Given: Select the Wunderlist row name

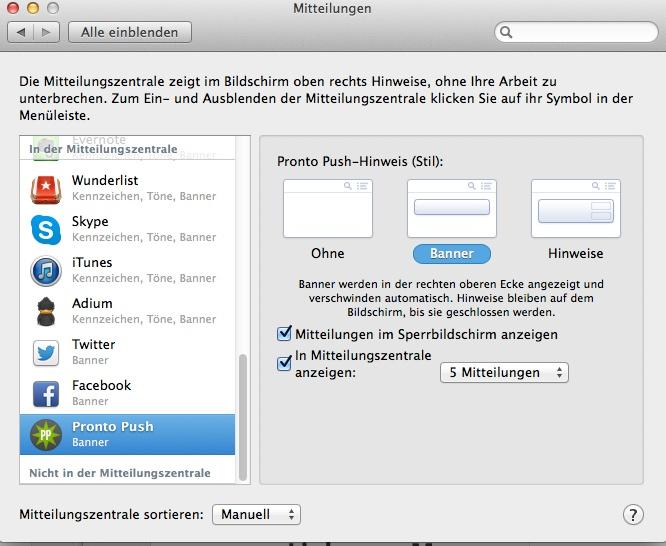Looking at the screenshot, I should (105, 180).
